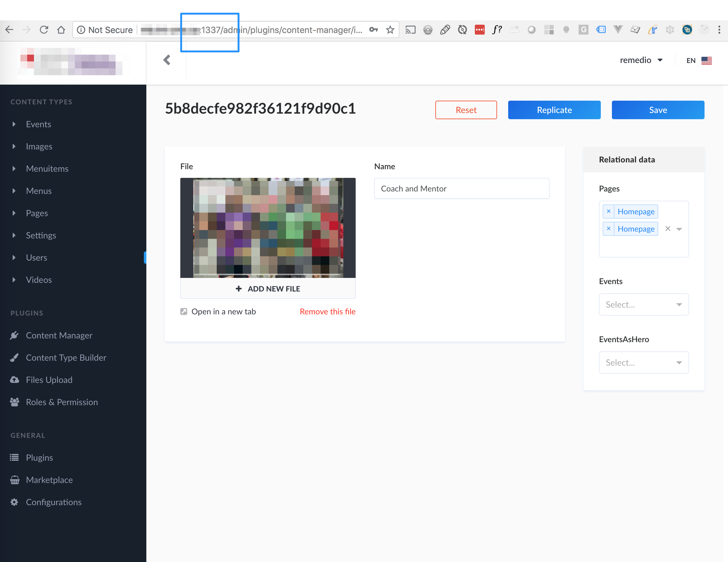This screenshot has width=728, height=562.
Task: Open the Files Upload plugin
Action: pyautogui.click(x=49, y=380)
